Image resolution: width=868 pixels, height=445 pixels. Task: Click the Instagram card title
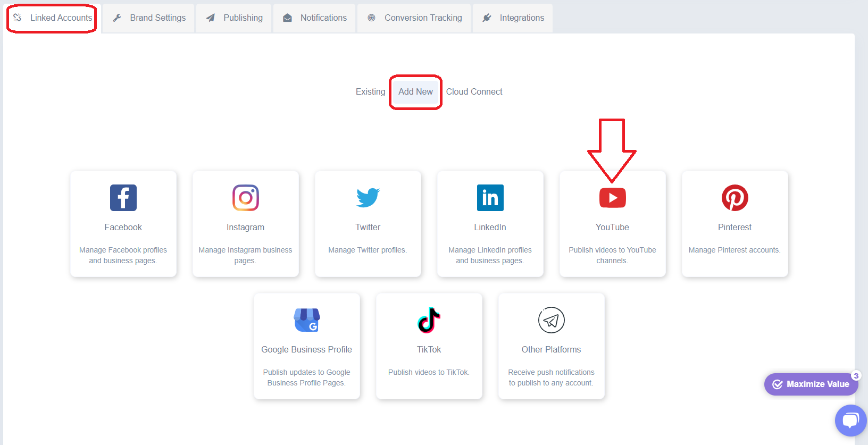(x=246, y=227)
